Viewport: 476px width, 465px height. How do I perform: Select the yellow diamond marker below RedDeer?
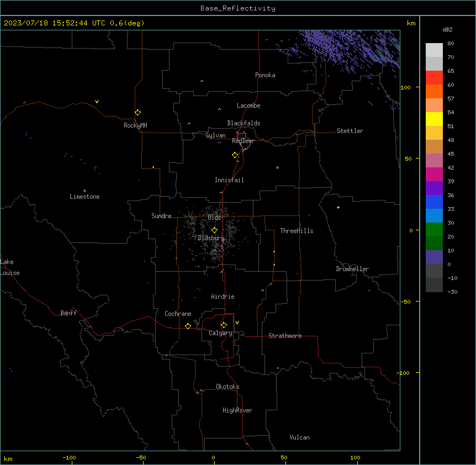point(235,155)
